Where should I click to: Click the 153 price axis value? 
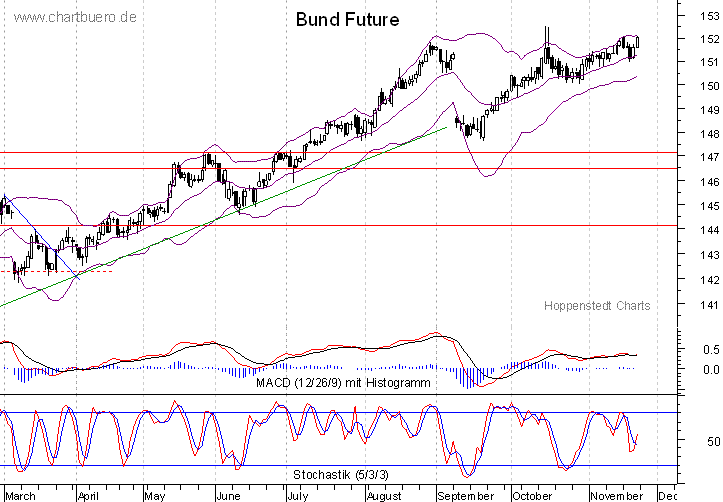709,16
